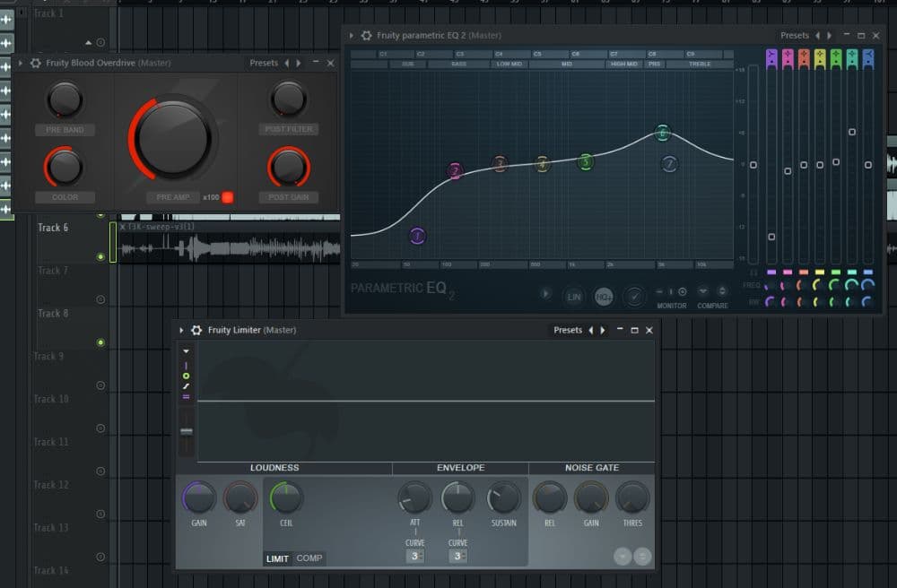The height and width of the screenshot is (588, 897).
Task: Click purple band 1 filter type icon
Action: point(771,57)
